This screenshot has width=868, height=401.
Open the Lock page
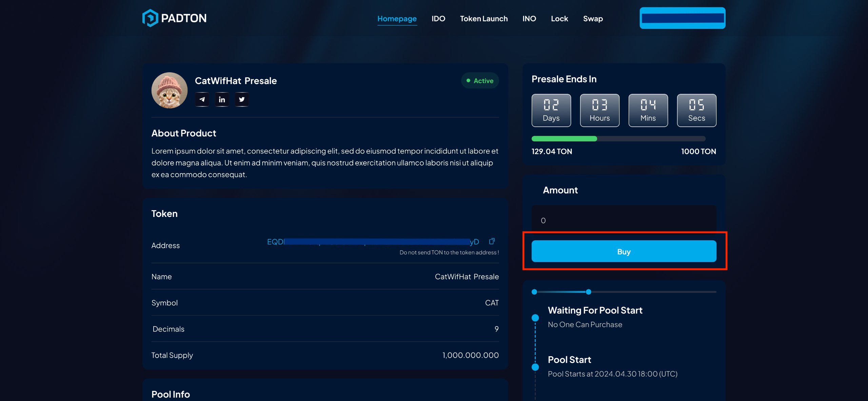pyautogui.click(x=559, y=19)
